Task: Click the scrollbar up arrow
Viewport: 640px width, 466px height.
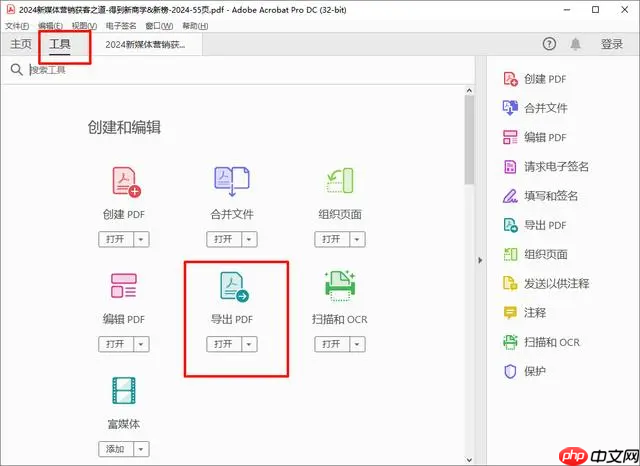Action: tap(469, 91)
